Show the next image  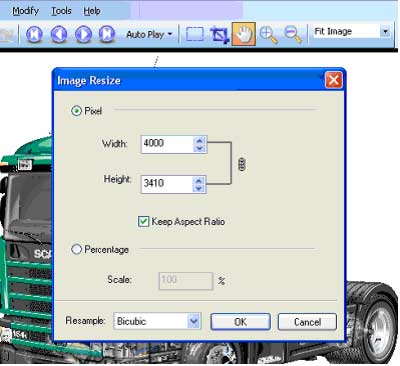click(x=83, y=34)
